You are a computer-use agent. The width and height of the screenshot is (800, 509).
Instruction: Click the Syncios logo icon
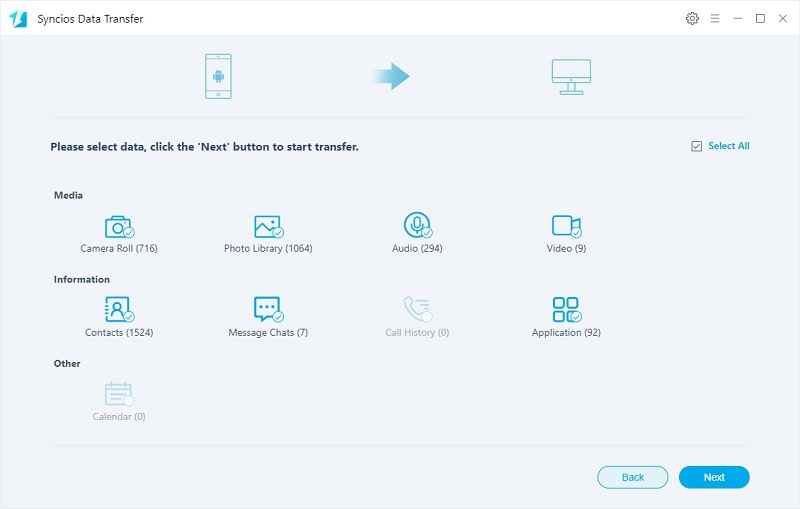click(x=18, y=19)
